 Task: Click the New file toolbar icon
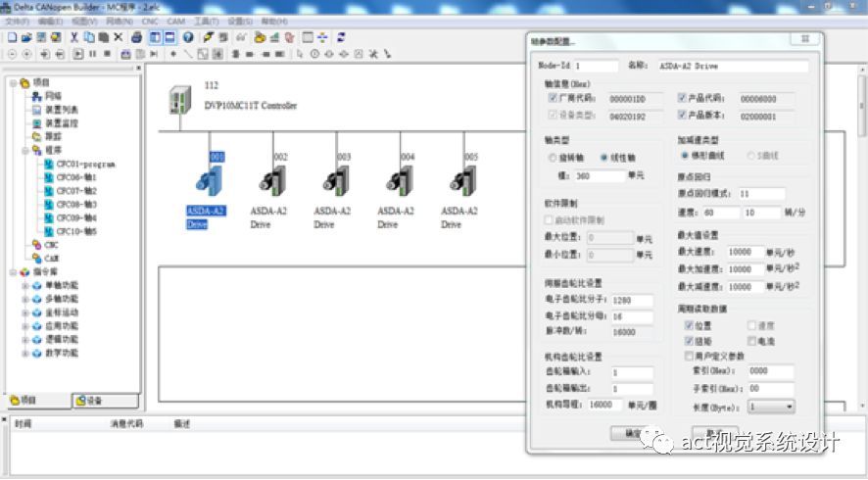[x=12, y=37]
